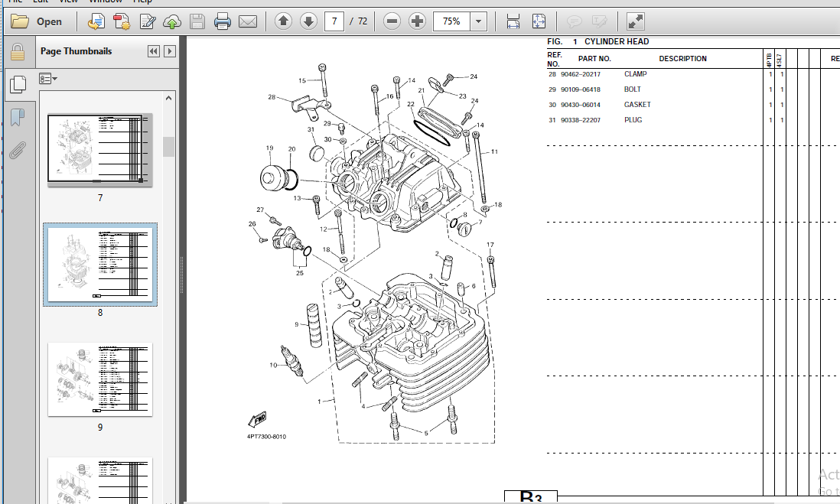
Task: Select the page 9 thumbnail
Action: click(x=100, y=379)
